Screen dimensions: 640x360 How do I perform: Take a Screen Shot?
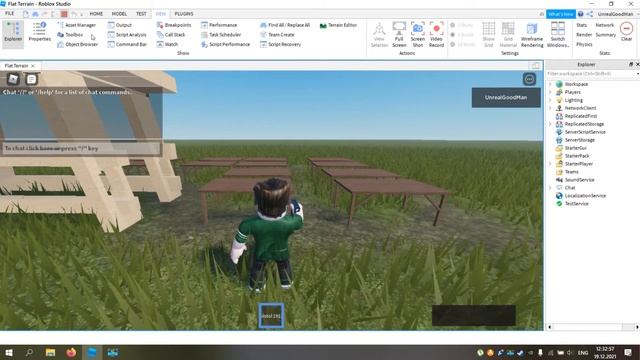tap(418, 34)
